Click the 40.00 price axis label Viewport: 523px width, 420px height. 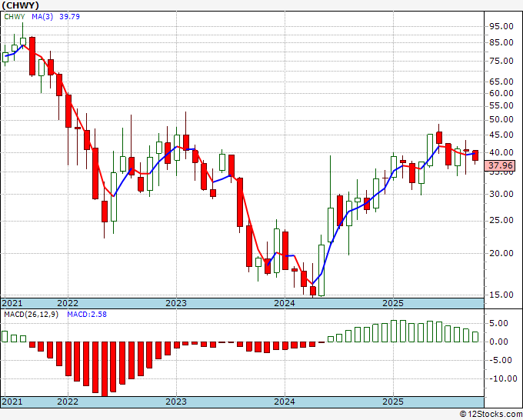point(501,152)
